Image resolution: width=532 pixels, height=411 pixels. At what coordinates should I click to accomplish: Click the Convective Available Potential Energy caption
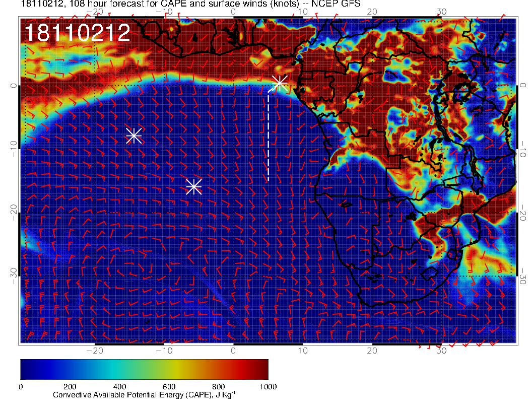click(x=144, y=395)
